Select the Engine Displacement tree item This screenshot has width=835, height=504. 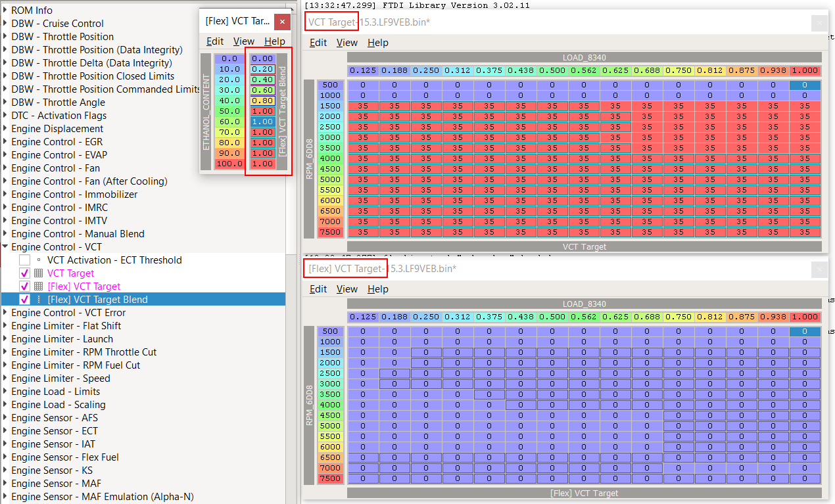point(57,129)
